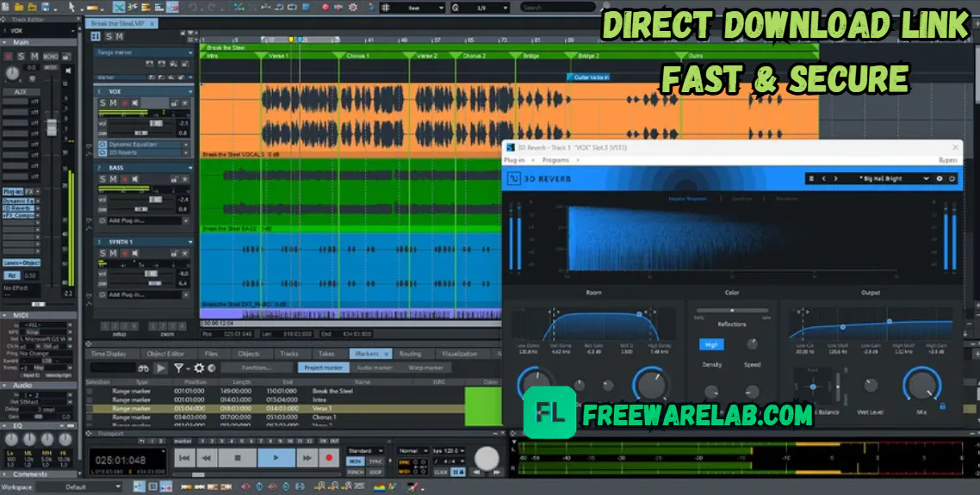The height and width of the screenshot is (495, 980).
Task: Open the gear options in Markers panel
Action: [x=200, y=368]
